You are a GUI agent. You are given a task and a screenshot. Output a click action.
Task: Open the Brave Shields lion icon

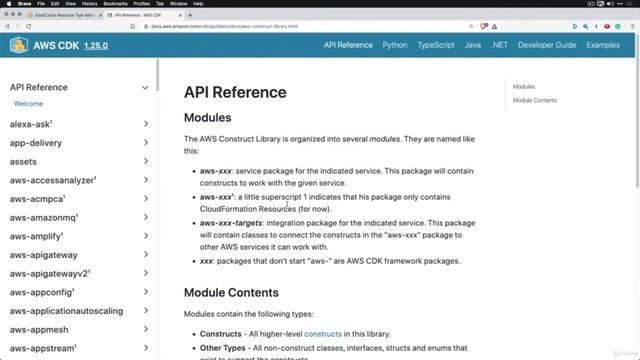pyautogui.click(x=484, y=26)
